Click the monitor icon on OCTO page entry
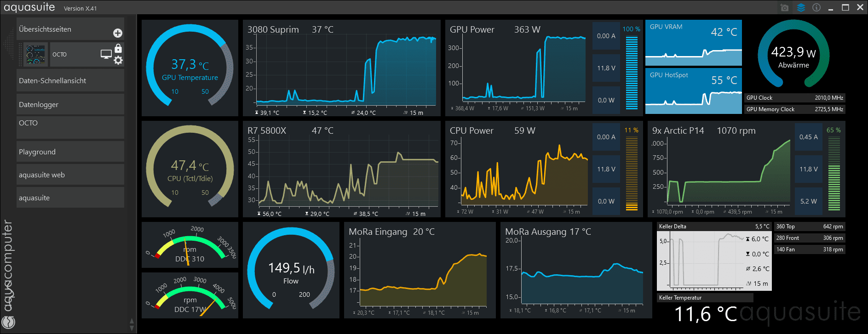The width and height of the screenshot is (868, 334). [x=106, y=55]
